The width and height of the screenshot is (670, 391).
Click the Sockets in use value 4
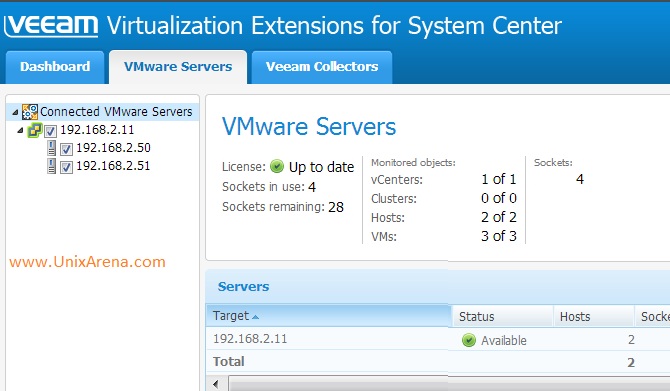312,187
